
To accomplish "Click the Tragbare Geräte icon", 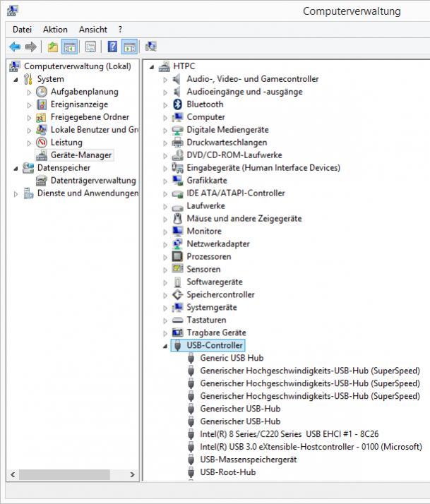I will (x=177, y=332).
